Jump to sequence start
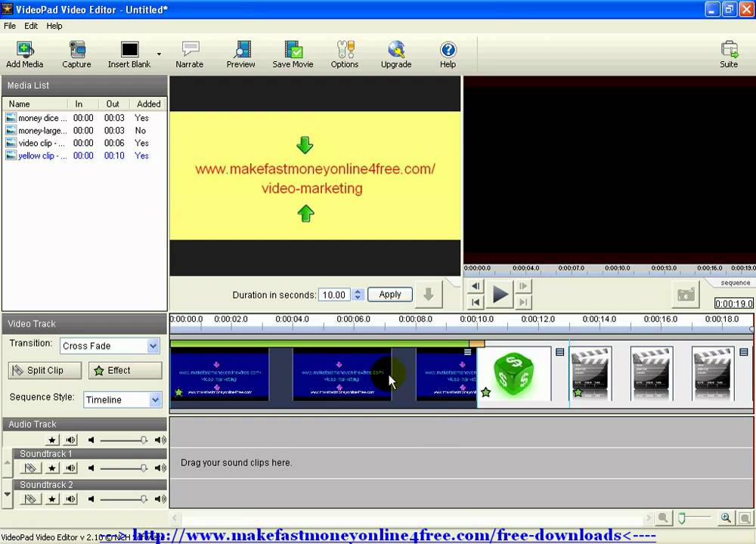The width and height of the screenshot is (756, 544). click(476, 302)
